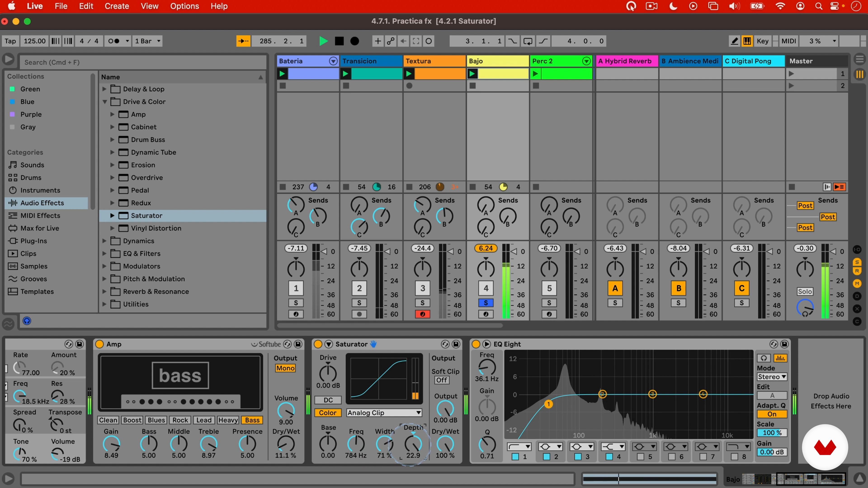The height and width of the screenshot is (488, 868).
Task: Toggle the Loop switch in transport
Action: (x=528, y=41)
